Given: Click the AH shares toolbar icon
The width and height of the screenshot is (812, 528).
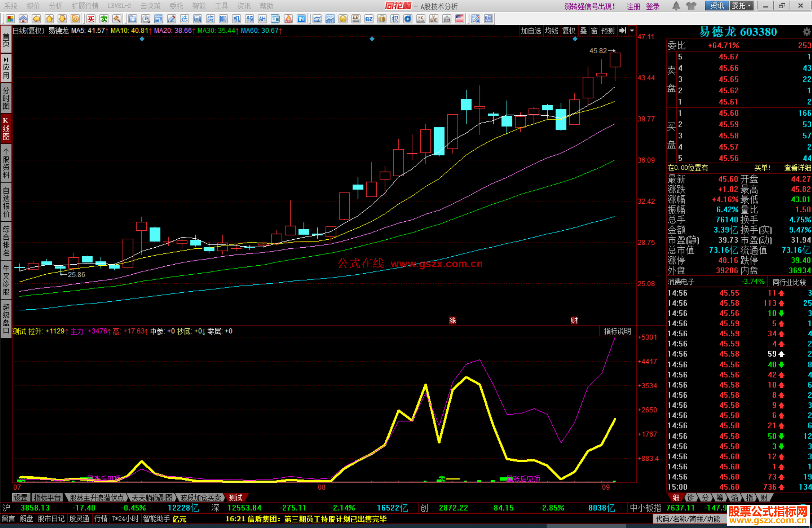Looking at the screenshot, I should [x=262, y=19].
